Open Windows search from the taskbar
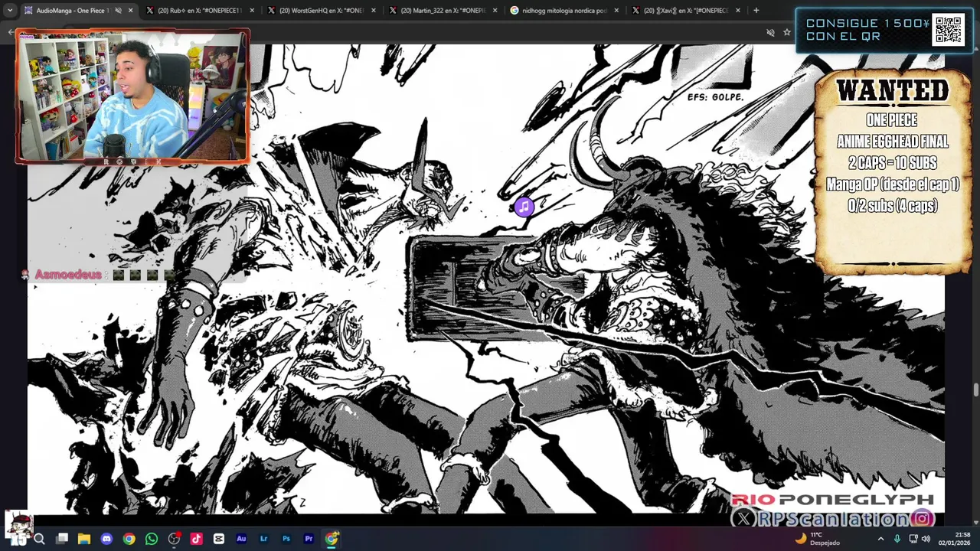Image resolution: width=980 pixels, height=551 pixels. click(x=39, y=539)
